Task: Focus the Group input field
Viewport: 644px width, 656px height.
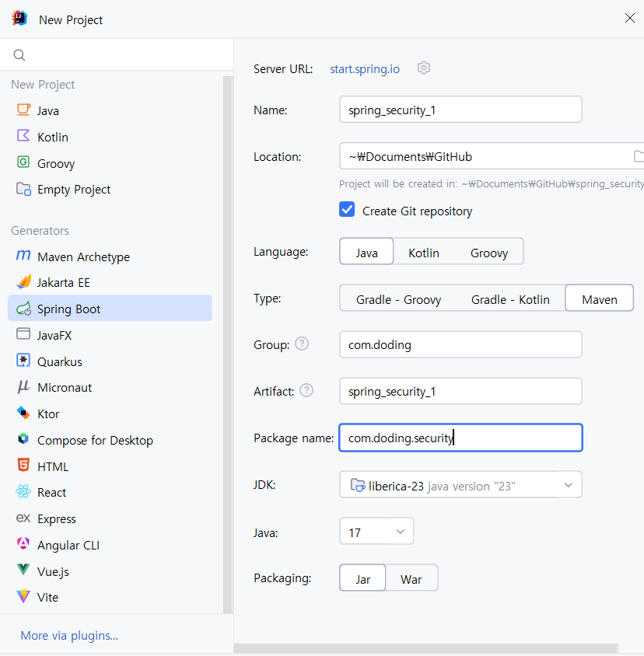Action: point(460,344)
